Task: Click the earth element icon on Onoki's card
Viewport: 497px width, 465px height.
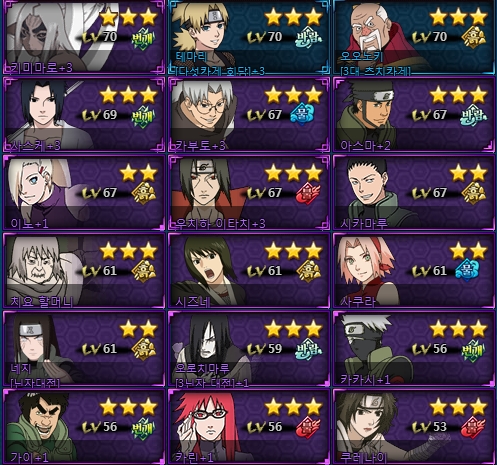Action: pyautogui.click(x=473, y=37)
